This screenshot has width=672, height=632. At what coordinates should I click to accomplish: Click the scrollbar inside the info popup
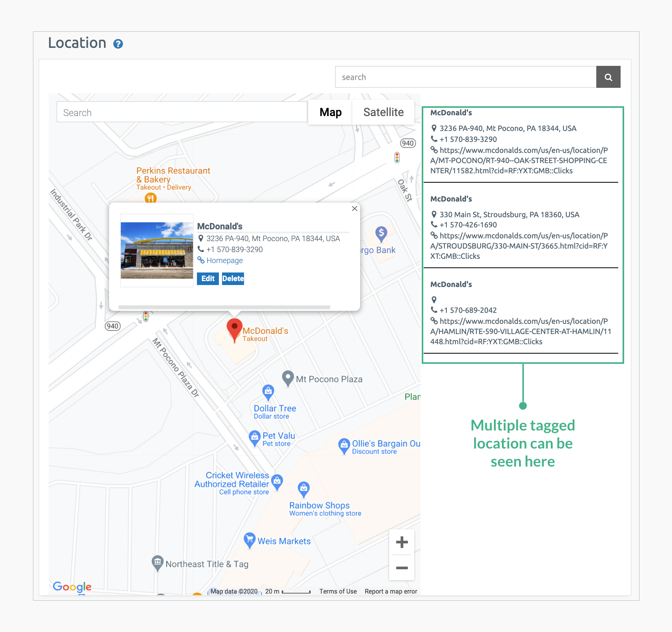pos(224,307)
